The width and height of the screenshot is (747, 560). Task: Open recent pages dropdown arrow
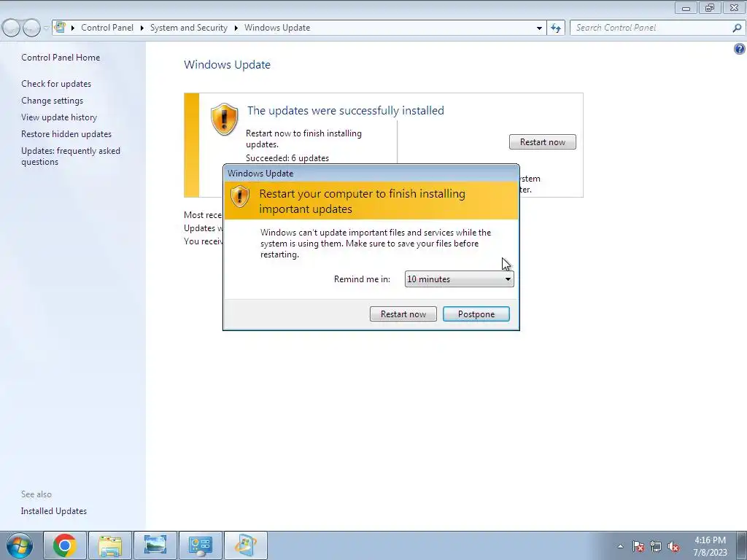pyautogui.click(x=46, y=28)
